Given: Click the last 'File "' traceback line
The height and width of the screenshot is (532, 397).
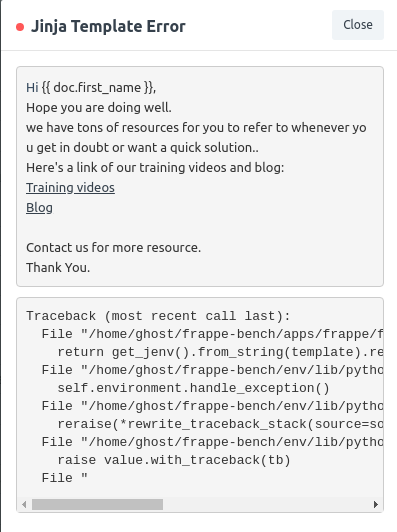Looking at the screenshot, I should click(x=64, y=478).
